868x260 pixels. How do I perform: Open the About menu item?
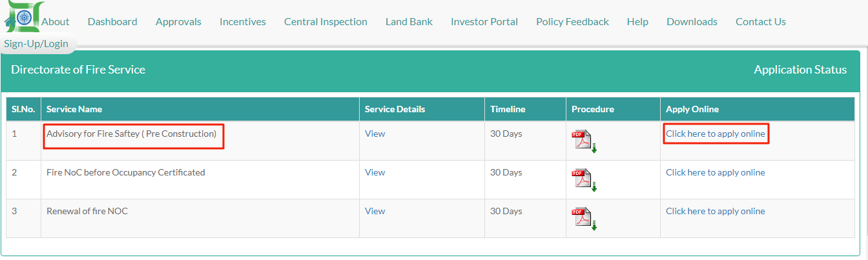point(56,22)
